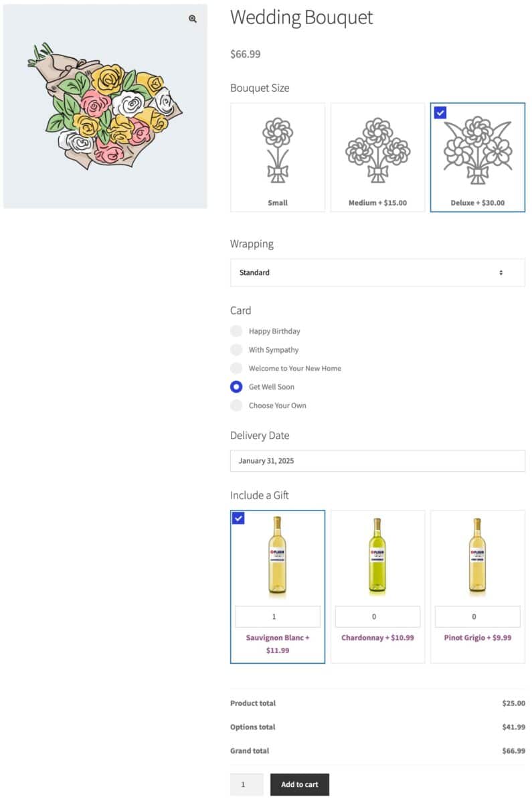Click the Chardonnay quantity field

(x=377, y=617)
